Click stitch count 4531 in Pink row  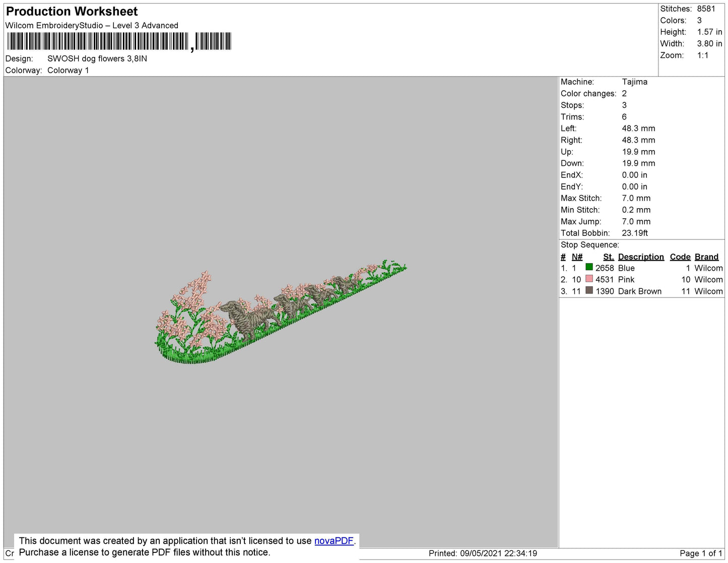point(605,279)
